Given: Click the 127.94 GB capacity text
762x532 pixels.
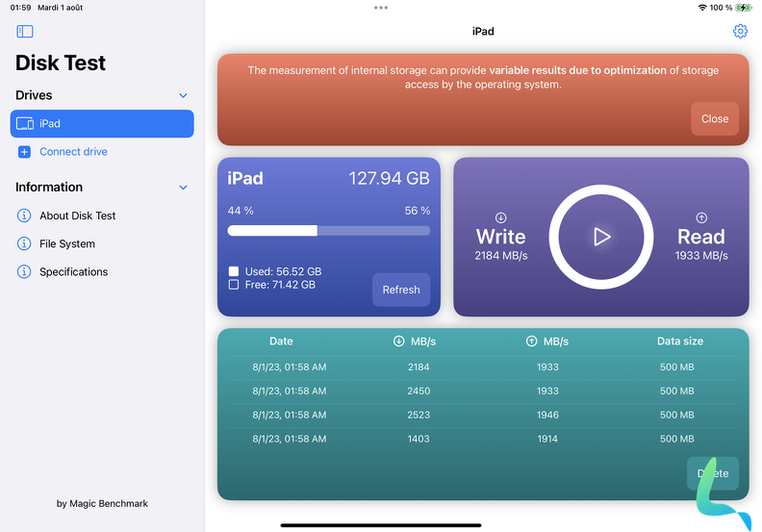Looking at the screenshot, I should coord(389,178).
